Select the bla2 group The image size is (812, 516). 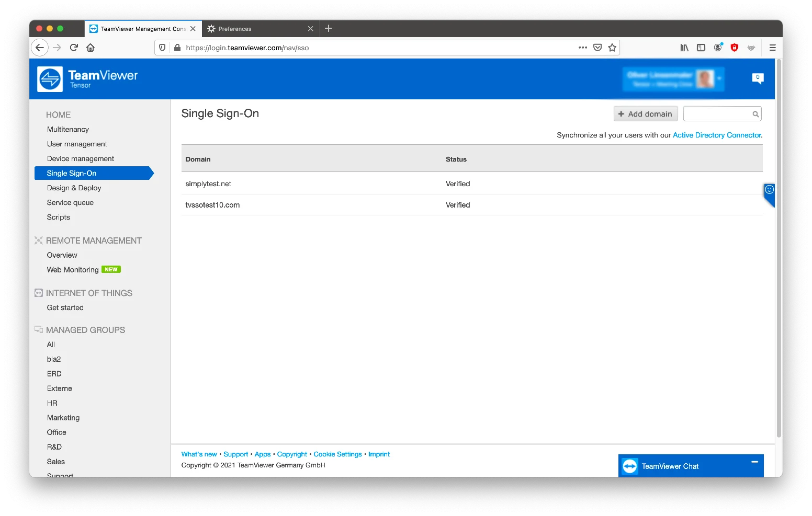click(x=54, y=359)
